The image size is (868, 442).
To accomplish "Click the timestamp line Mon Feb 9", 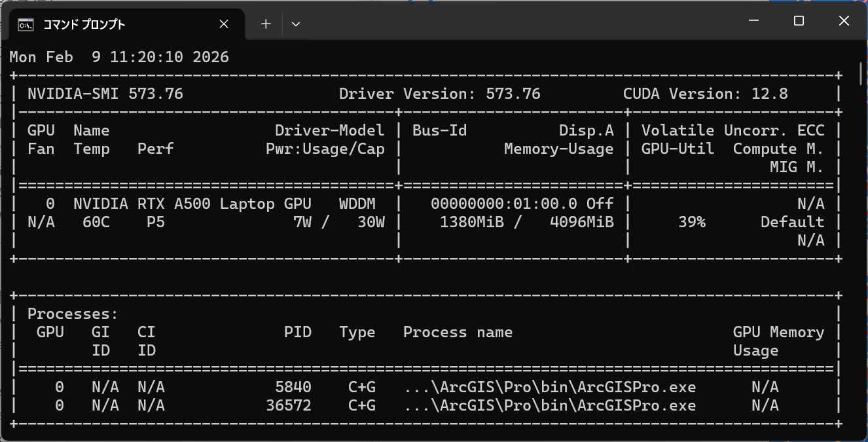I will [x=119, y=57].
